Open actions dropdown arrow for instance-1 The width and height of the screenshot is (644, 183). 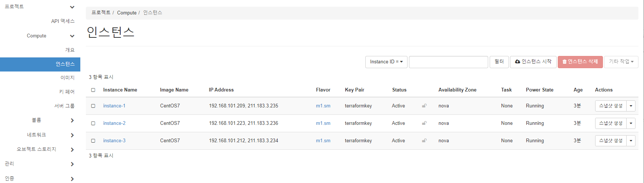(x=631, y=106)
